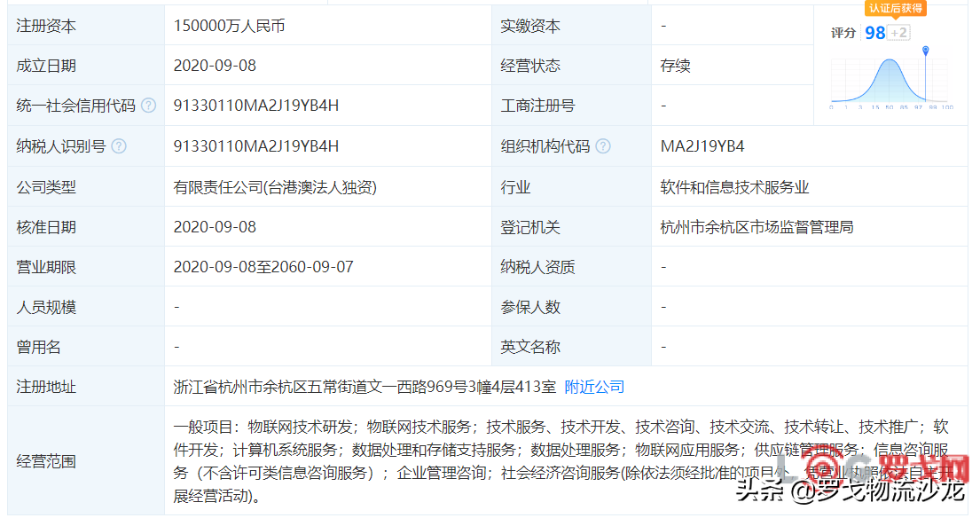Screen dimensions: 980x518
Task: Select company type 有限责任公司(台港澳法人独资)
Action: (x=267, y=186)
